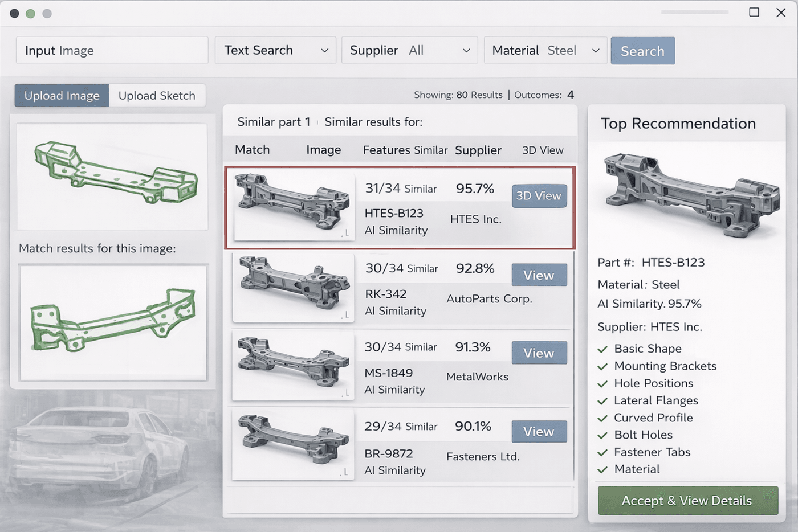Select the BR-9872 part image
Image resolution: width=798 pixels, height=532 pixels.
(x=294, y=445)
